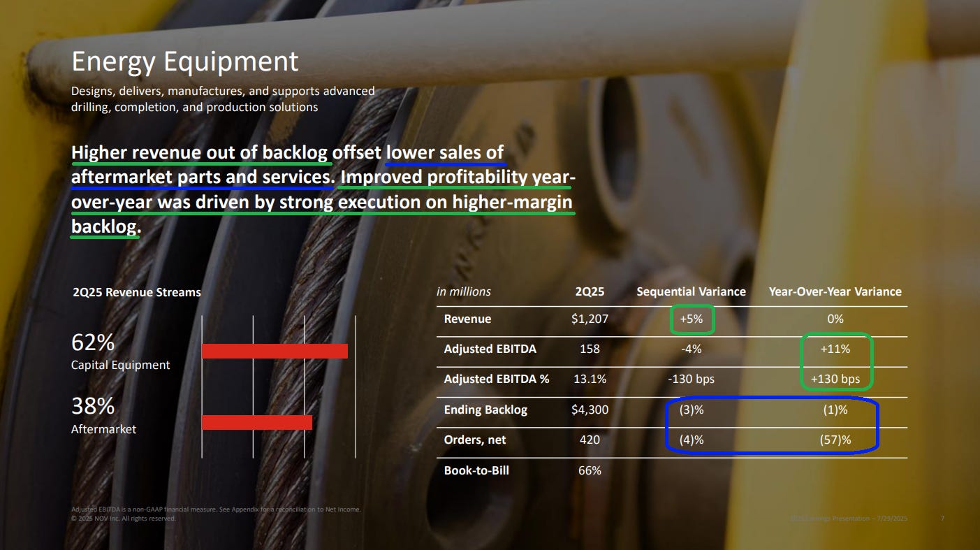Screen dimensions: 980x550
Task: Click the '420' net orders value
Action: (590, 440)
